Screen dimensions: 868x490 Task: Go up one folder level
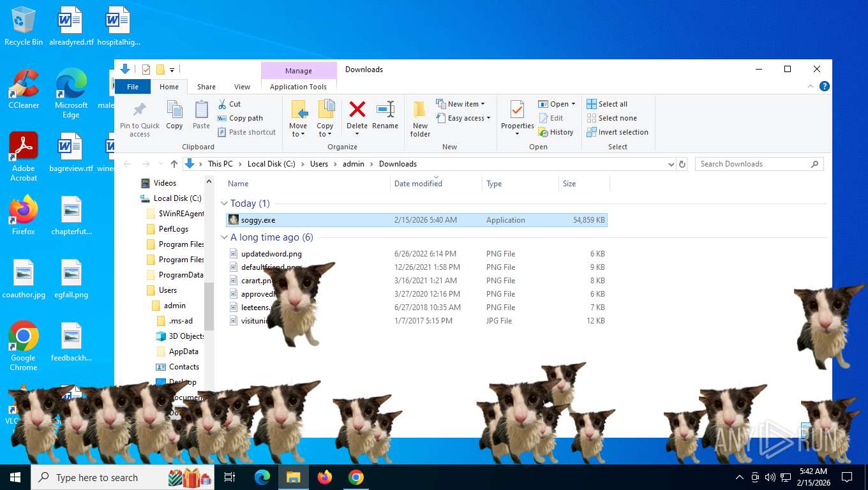174,164
